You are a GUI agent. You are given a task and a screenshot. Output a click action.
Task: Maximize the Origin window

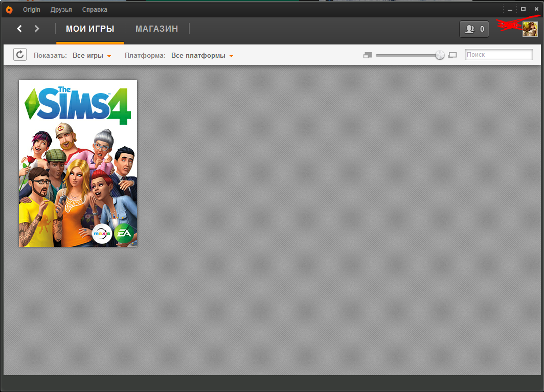523,9
